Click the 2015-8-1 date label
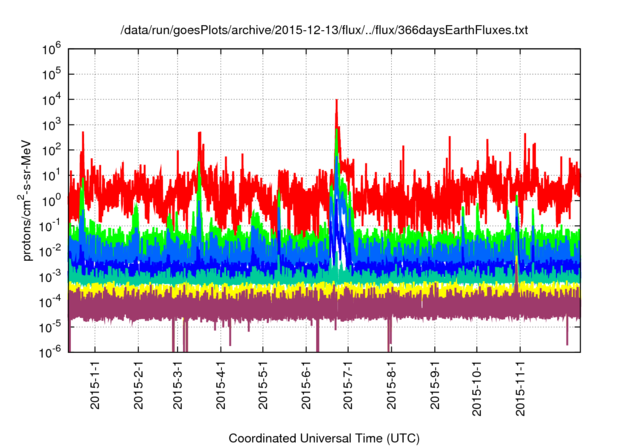This screenshot has width=640, height=448. [x=391, y=385]
